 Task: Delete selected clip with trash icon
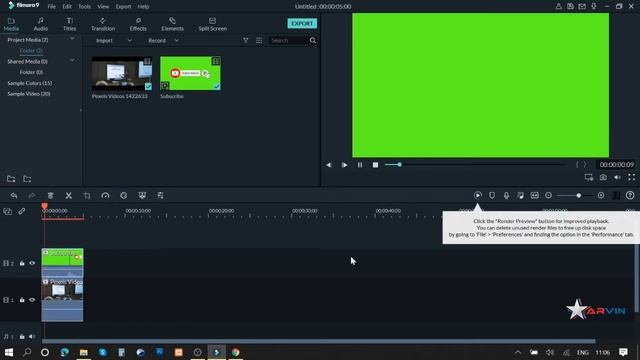50,196
